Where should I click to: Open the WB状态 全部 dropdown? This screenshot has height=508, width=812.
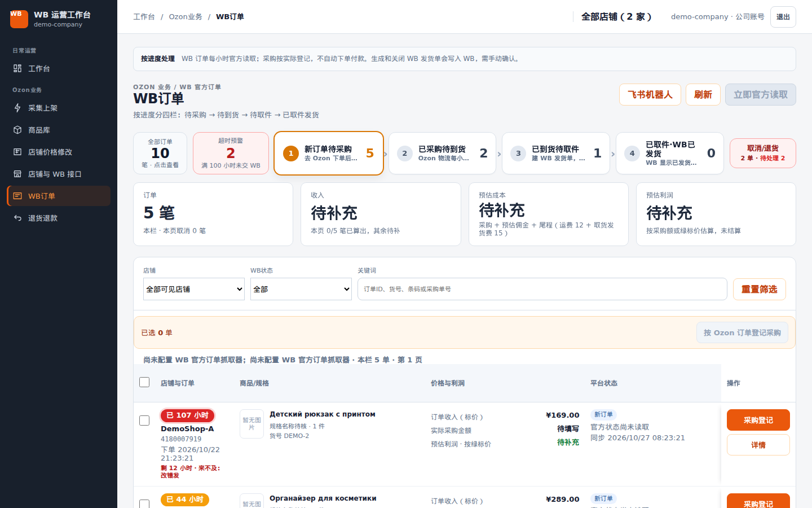(x=301, y=289)
